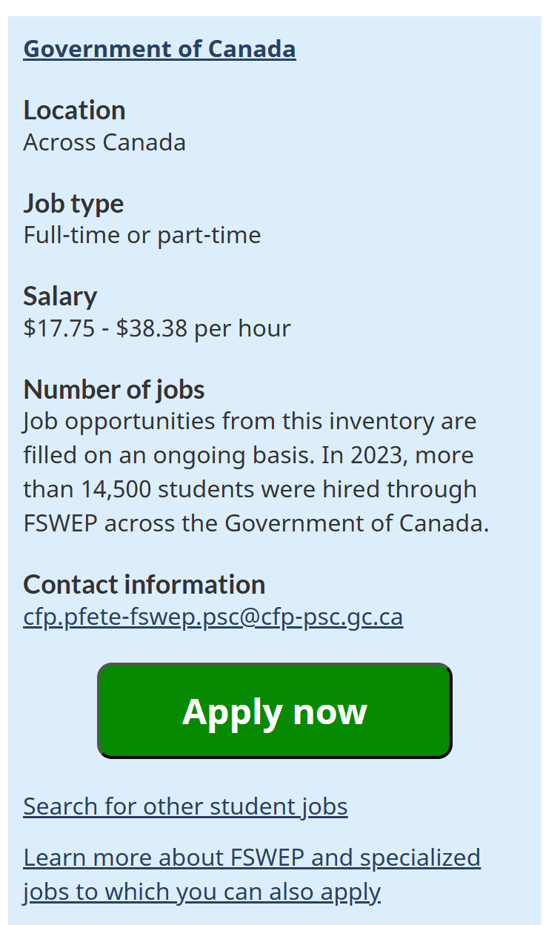Click the $38.38 maximum hourly rate

point(152,328)
